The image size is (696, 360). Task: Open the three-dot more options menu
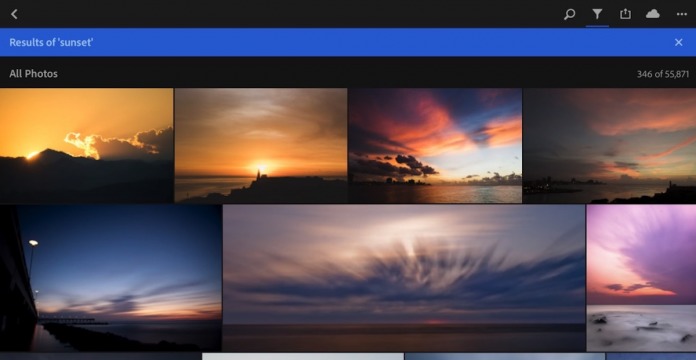click(682, 14)
